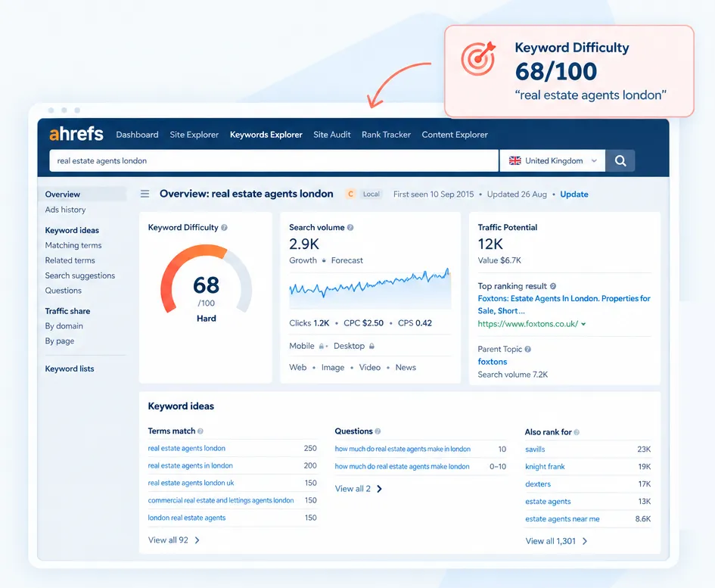Click the Local tag badge
Viewport: 715px width, 588px height.
pyautogui.click(x=371, y=194)
